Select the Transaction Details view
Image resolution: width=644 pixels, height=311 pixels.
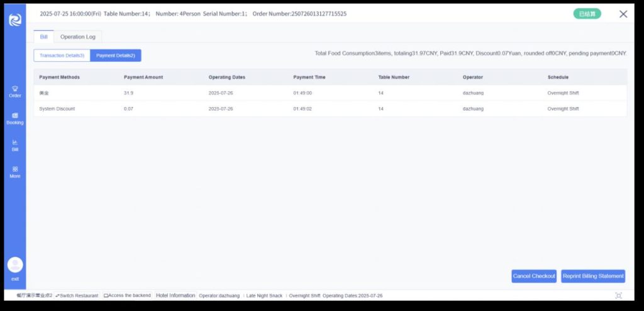tap(62, 55)
